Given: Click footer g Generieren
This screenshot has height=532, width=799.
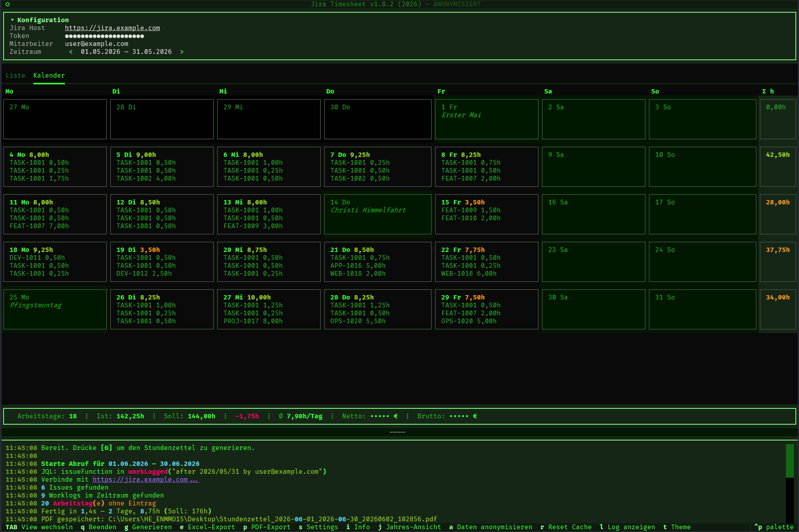Looking at the screenshot, I should (x=148, y=527).
